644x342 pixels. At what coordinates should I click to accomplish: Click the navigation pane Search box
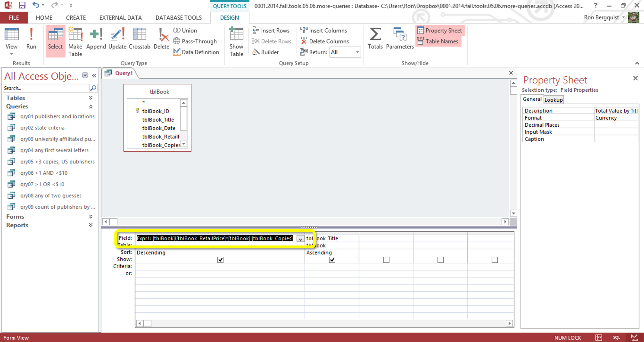point(45,88)
